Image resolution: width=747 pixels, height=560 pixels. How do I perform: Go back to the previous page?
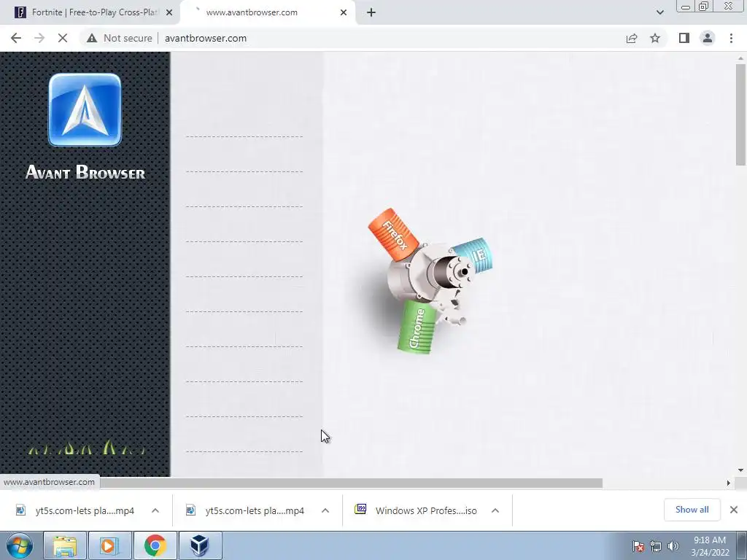16,38
